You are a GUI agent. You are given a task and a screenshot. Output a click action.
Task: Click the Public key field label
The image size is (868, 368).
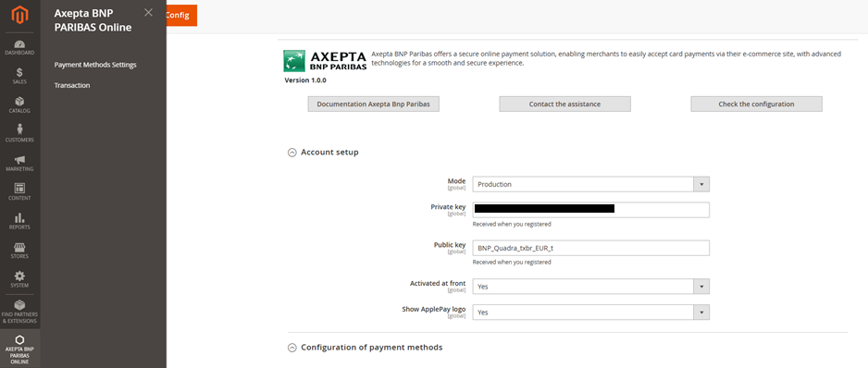click(450, 245)
